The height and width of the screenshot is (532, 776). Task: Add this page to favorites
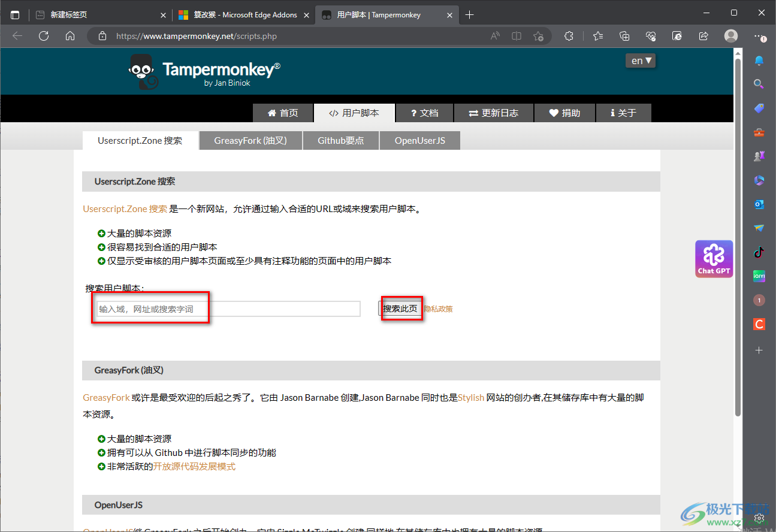538,36
